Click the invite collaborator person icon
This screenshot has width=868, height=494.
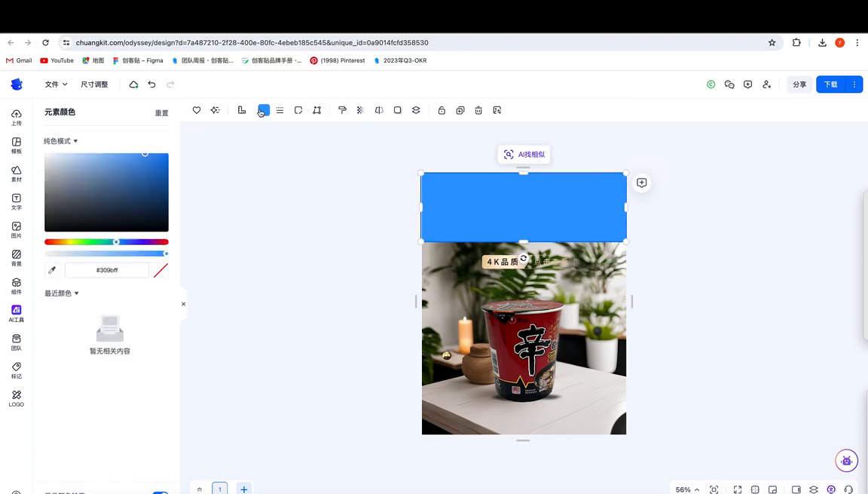pyautogui.click(x=767, y=84)
